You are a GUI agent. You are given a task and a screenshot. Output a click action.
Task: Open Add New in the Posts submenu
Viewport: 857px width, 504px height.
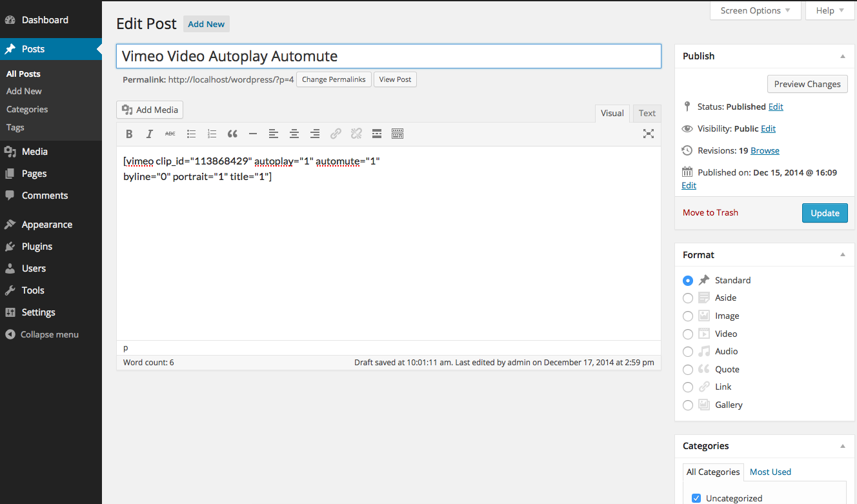(24, 92)
